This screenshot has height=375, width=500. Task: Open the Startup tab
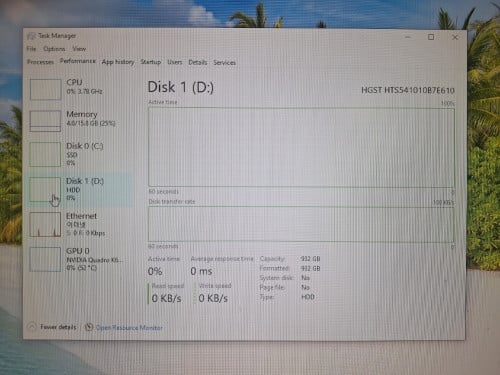151,62
